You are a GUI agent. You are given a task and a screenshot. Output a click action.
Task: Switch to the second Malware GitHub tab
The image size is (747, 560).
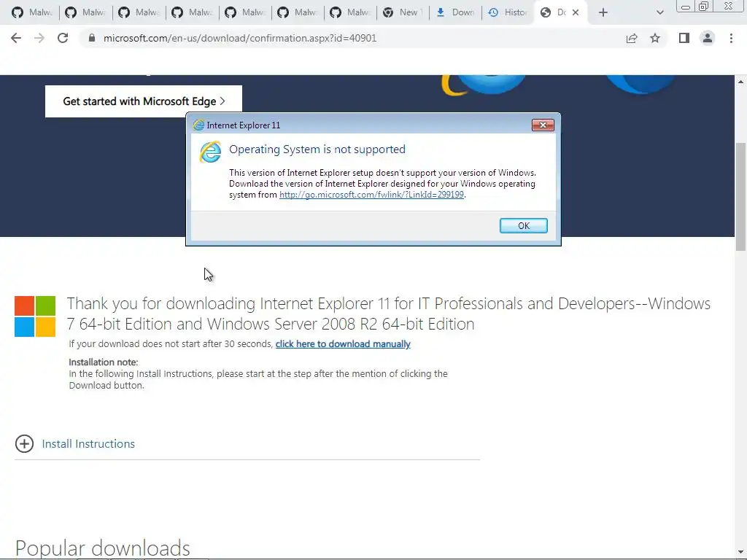pyautogui.click(x=85, y=12)
